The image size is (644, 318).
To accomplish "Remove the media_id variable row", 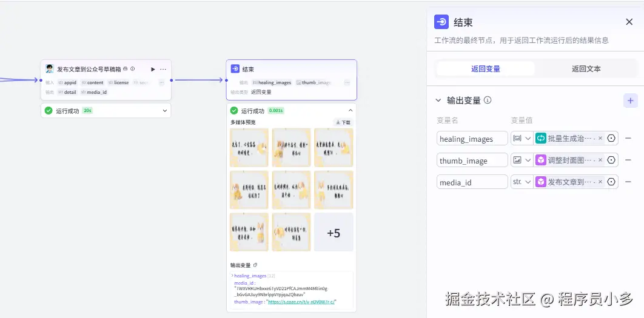I will pos(628,182).
